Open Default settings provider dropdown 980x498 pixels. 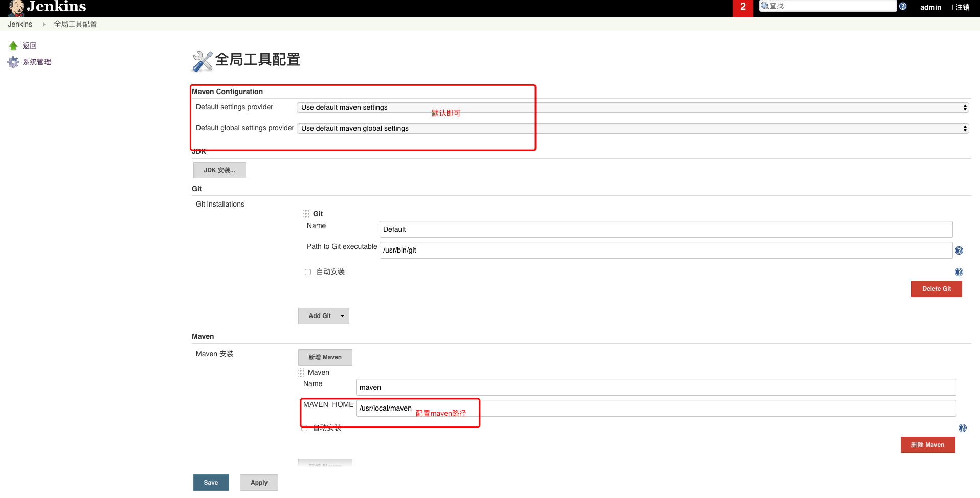click(633, 107)
